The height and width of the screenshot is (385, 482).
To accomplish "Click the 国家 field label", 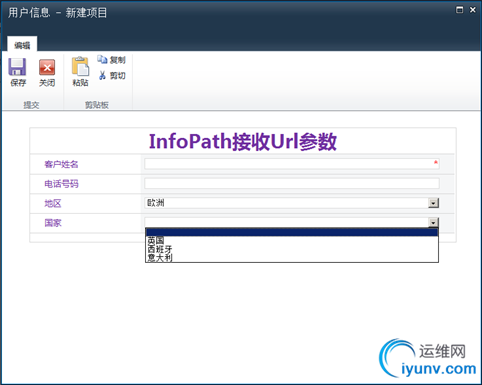I will (53, 223).
